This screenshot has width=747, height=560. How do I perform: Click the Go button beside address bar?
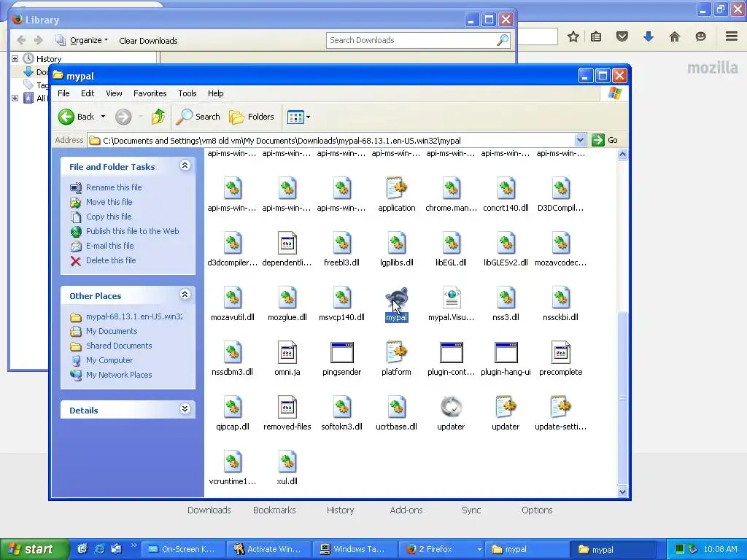pyautogui.click(x=605, y=140)
